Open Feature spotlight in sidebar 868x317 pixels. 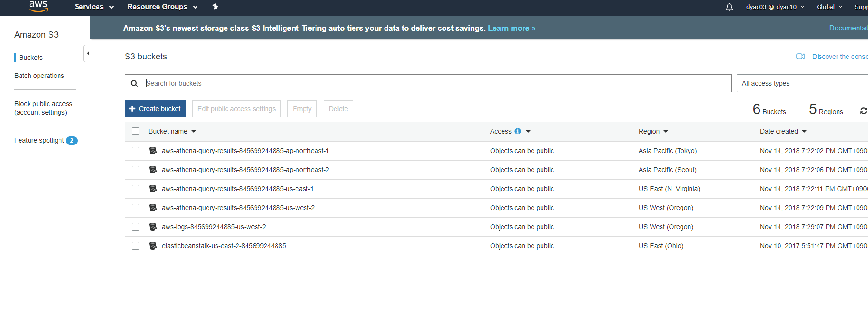point(39,140)
